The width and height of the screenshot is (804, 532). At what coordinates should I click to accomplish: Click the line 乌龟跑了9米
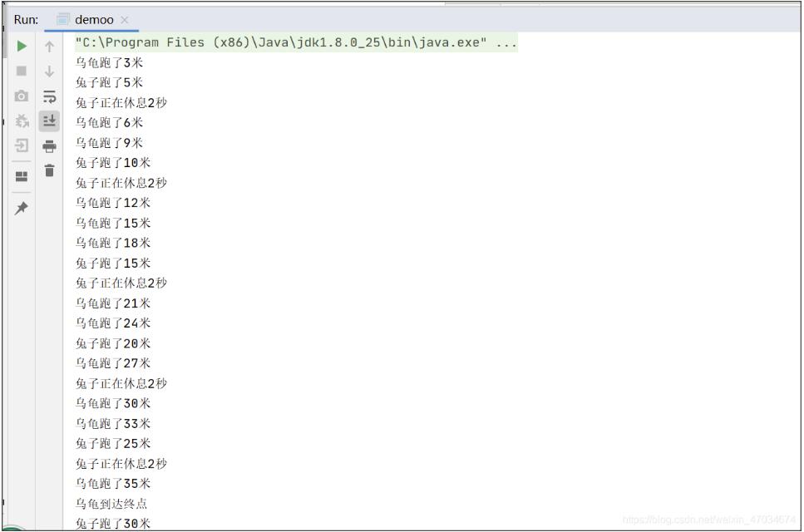[x=109, y=142]
